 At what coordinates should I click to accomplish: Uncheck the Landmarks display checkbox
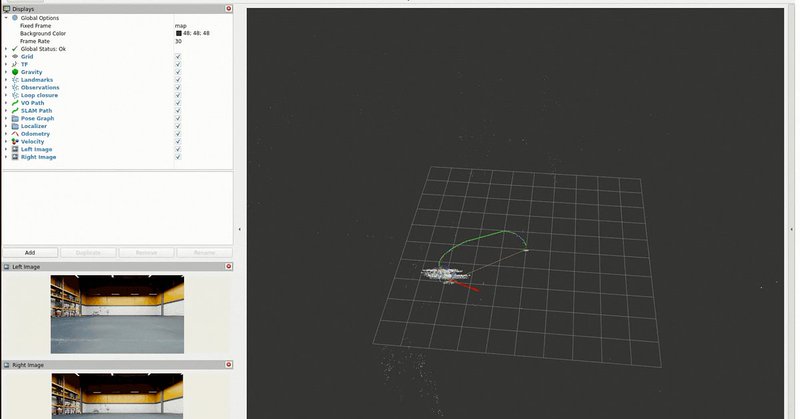point(178,80)
